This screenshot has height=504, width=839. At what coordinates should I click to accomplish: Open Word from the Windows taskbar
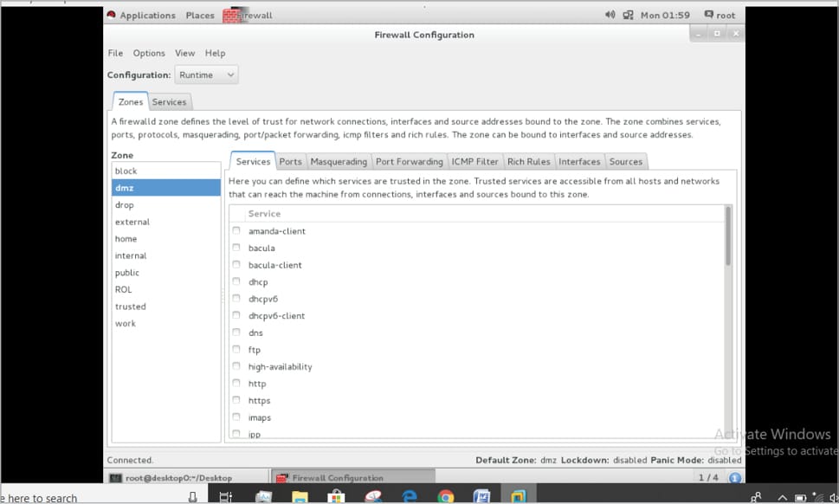[482, 496]
